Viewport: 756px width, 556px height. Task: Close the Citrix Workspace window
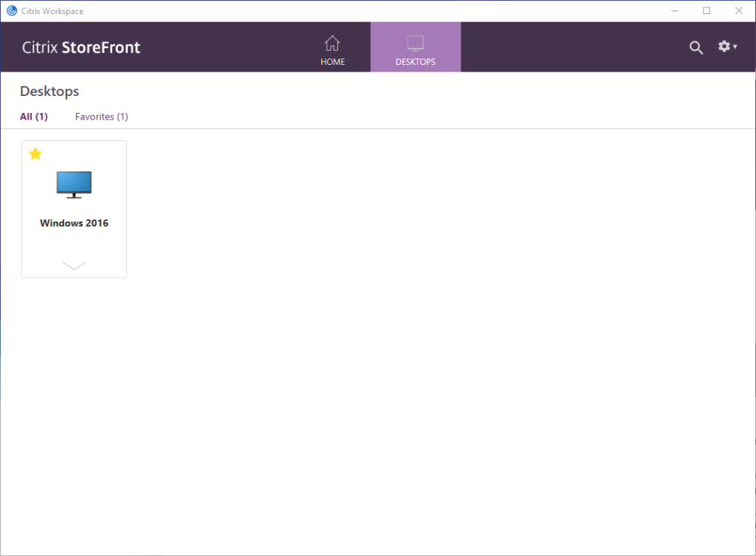pos(738,10)
